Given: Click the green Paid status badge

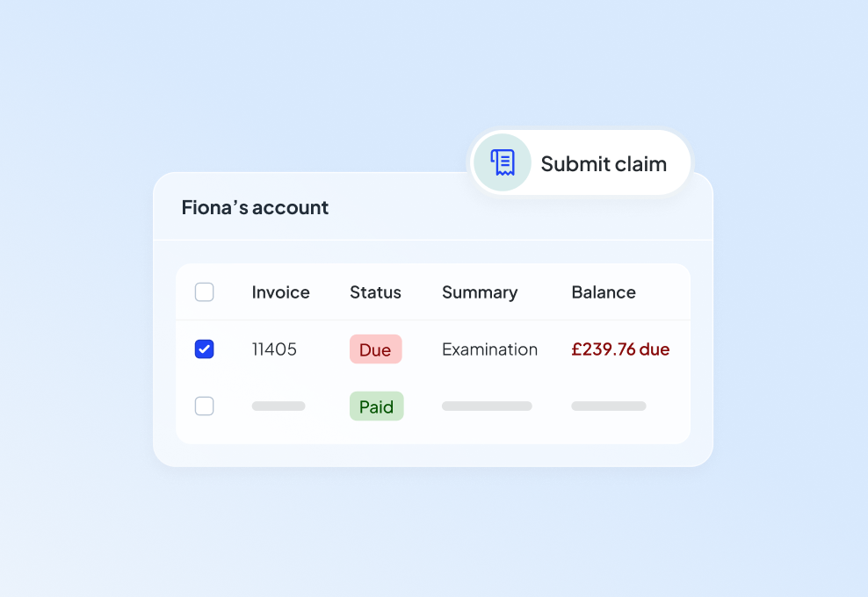Looking at the screenshot, I should [x=376, y=406].
